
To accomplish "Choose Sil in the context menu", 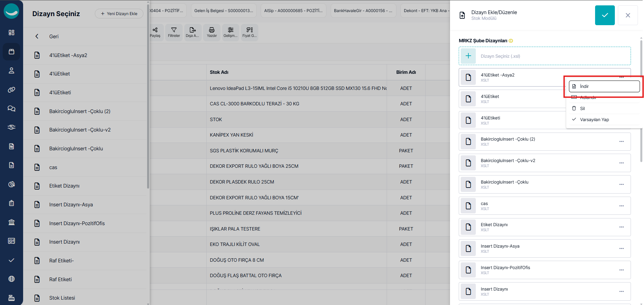I will (x=582, y=108).
